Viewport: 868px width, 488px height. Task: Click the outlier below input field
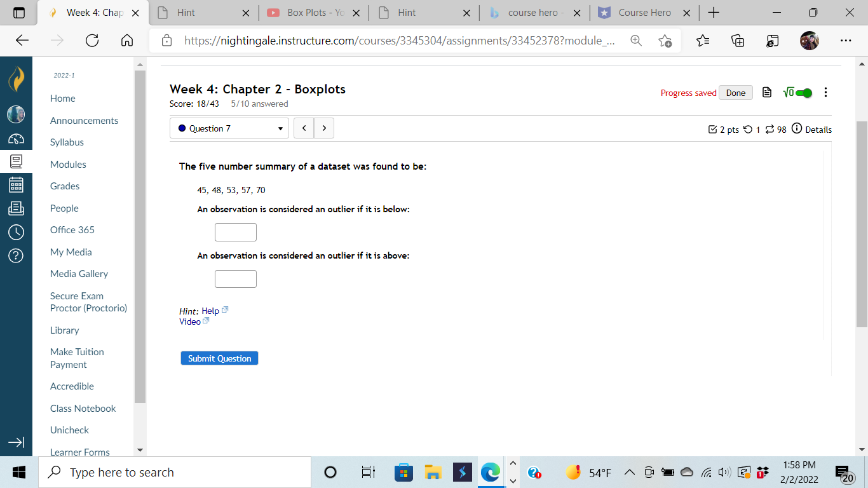tap(236, 233)
